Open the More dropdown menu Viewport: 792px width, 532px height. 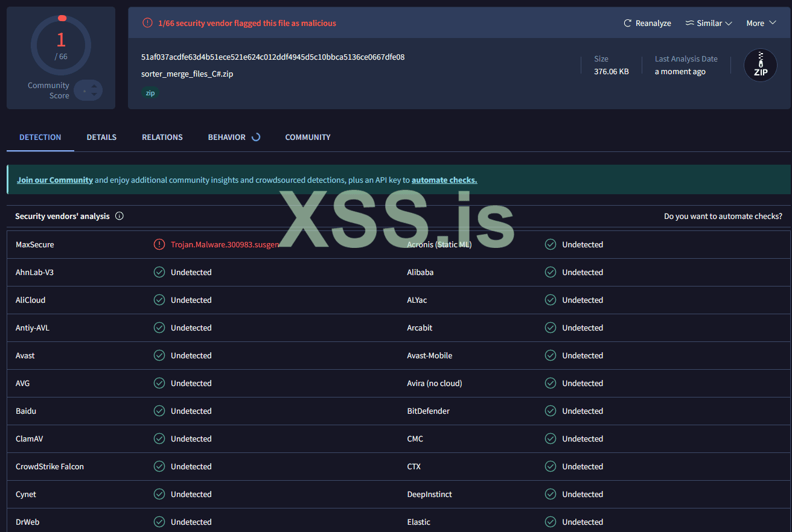click(761, 23)
